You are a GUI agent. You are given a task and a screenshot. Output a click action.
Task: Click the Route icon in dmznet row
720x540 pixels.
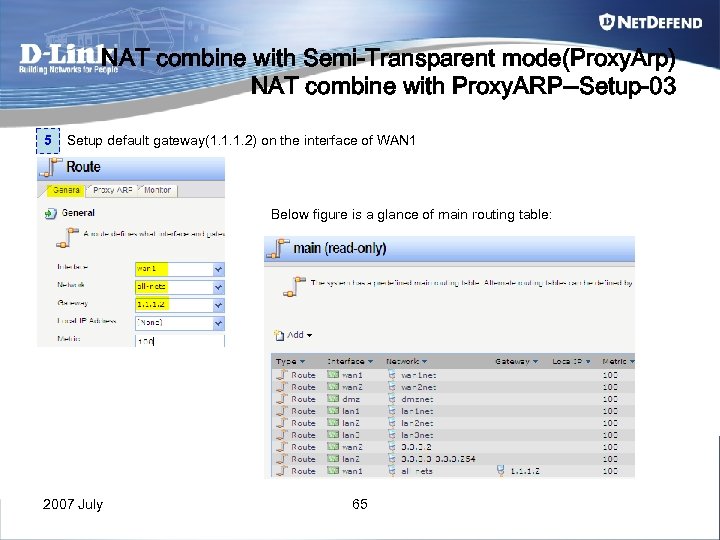(281, 399)
